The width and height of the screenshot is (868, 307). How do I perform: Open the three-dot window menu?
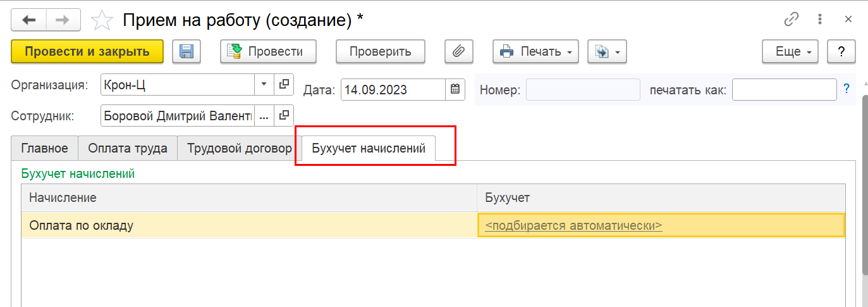coord(820,20)
